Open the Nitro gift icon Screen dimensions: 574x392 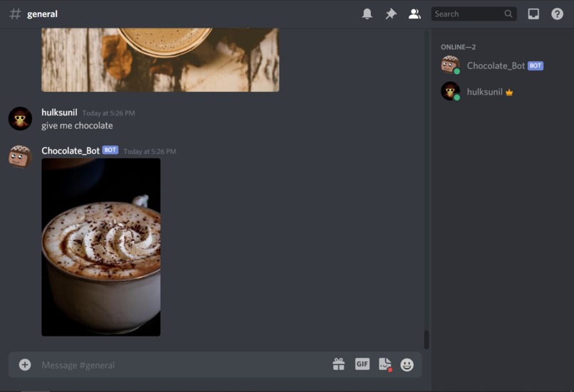pos(338,364)
